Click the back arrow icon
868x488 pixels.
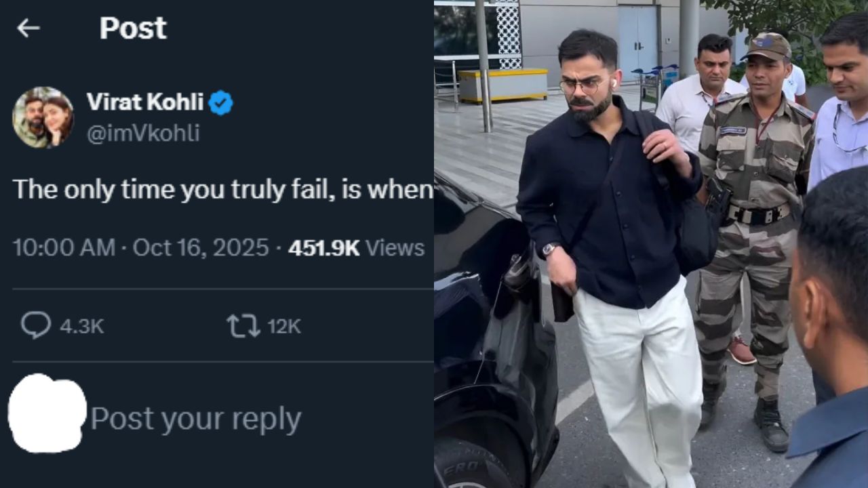click(x=28, y=28)
